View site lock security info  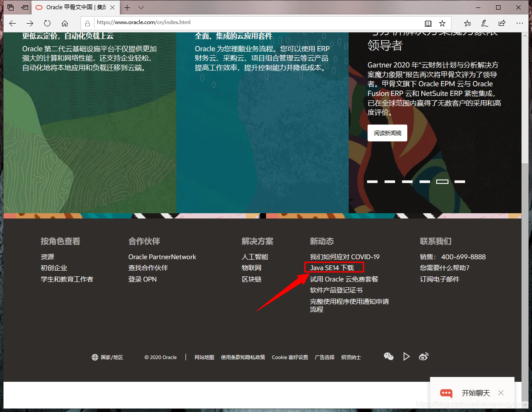pos(87,23)
